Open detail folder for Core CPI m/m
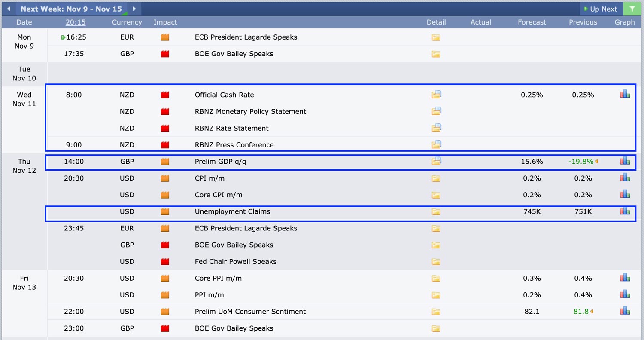The width and height of the screenshot is (644, 340). pos(436,195)
